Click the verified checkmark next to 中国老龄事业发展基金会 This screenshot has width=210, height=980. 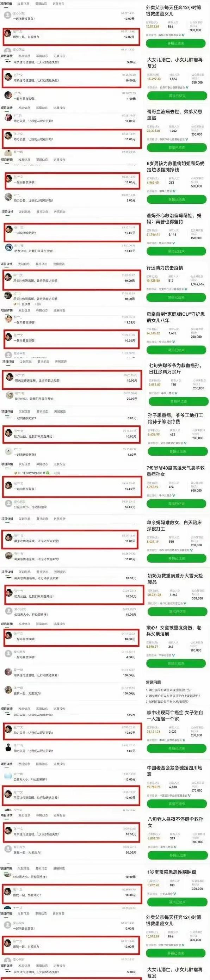pyautogui.click(x=190, y=795)
